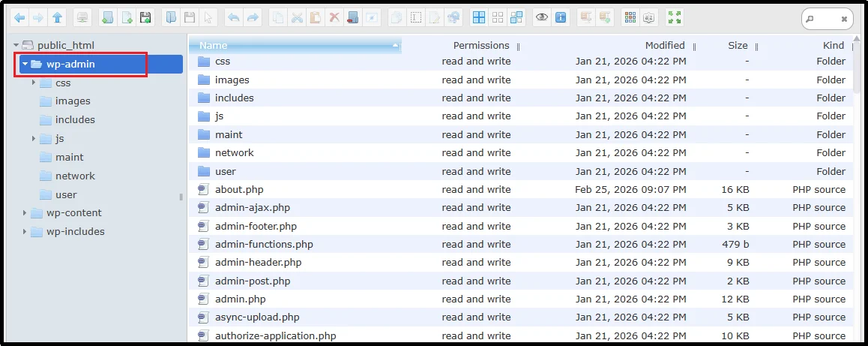The height and width of the screenshot is (346, 868).
Task: Select public_html in the folder tree
Action: point(65,46)
